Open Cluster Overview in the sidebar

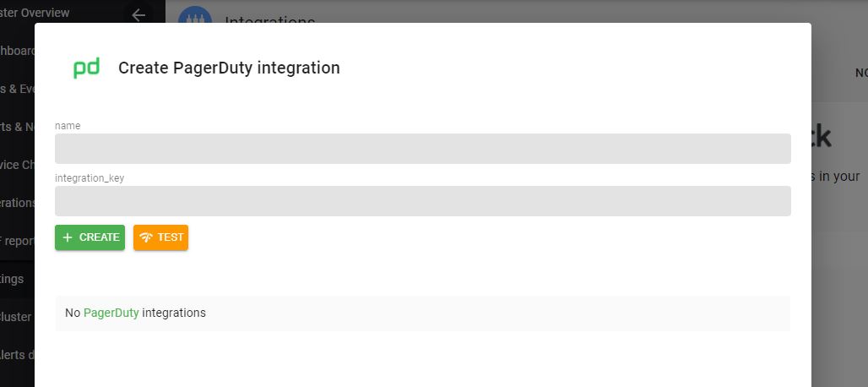point(35,13)
